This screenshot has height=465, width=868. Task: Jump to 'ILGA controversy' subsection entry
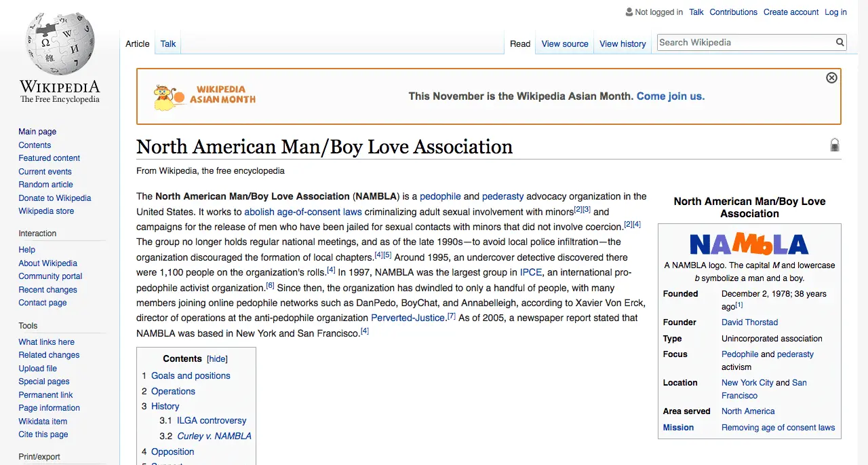point(212,421)
